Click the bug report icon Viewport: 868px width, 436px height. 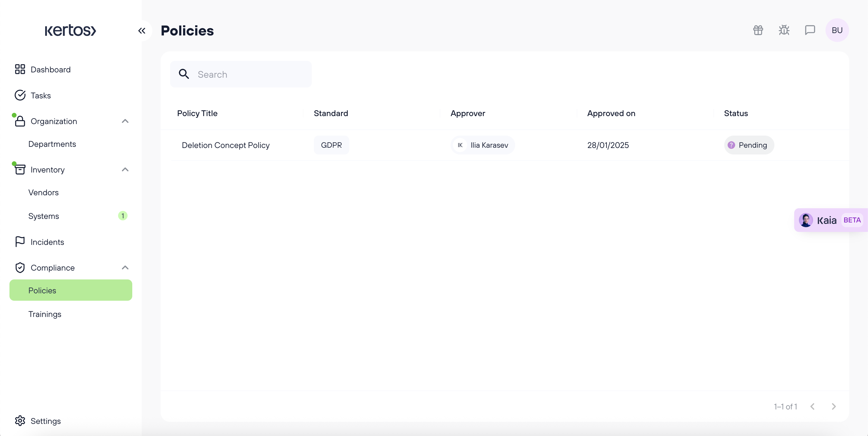(x=784, y=30)
